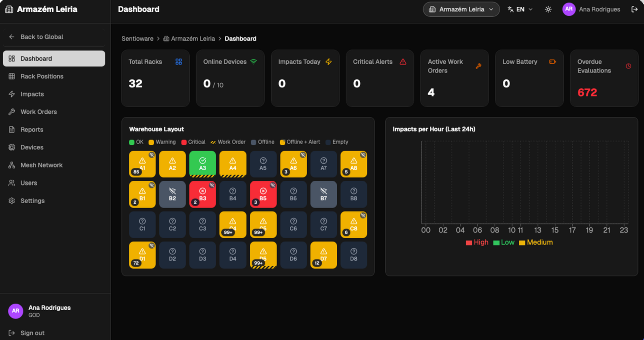Go to the Impacts page
644x340 pixels.
pyautogui.click(x=54, y=94)
